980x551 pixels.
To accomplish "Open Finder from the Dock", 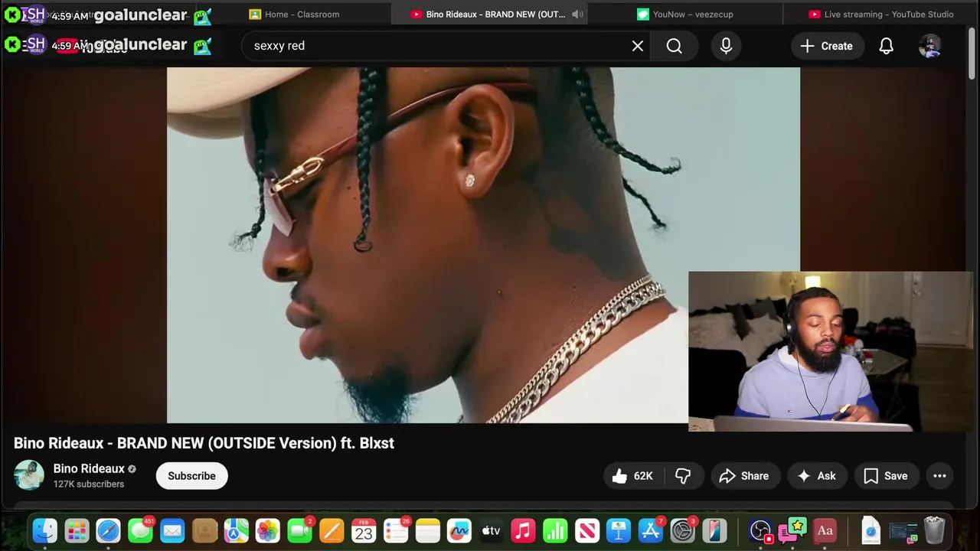I will (44, 530).
